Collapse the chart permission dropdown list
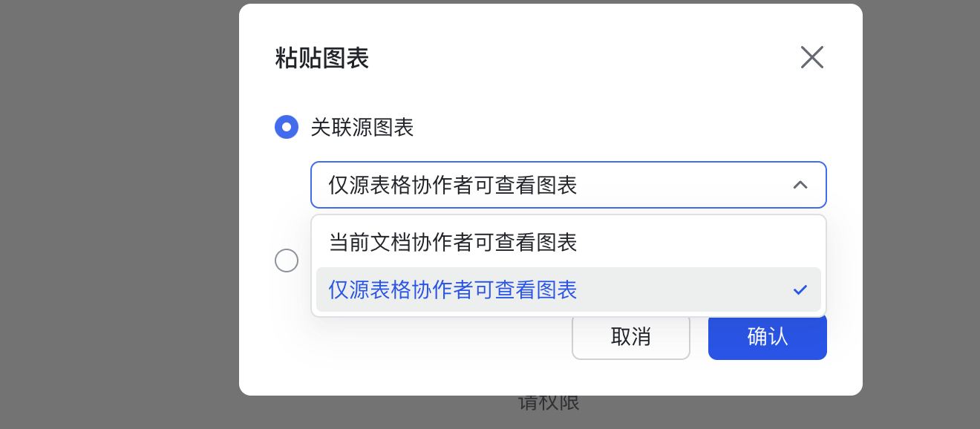 (x=800, y=185)
